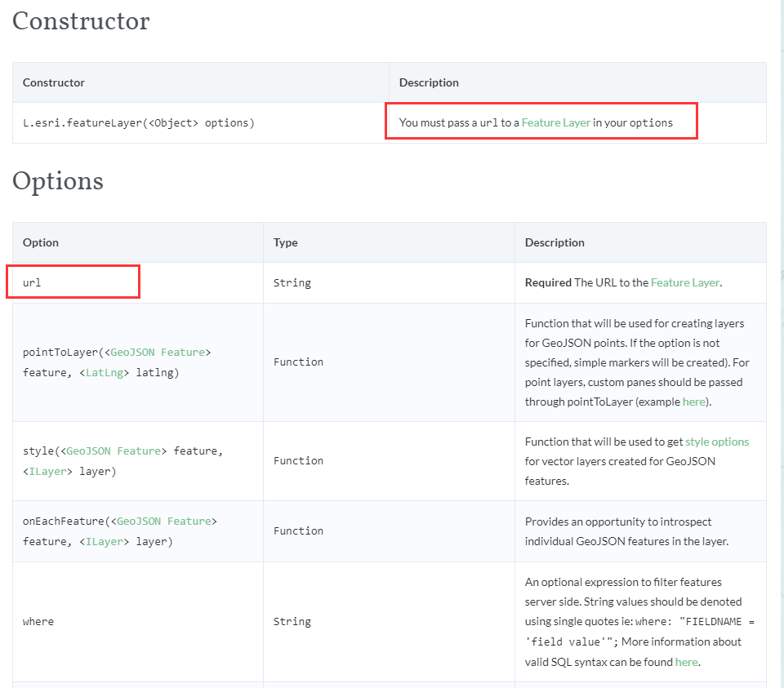Screen dimensions: 784x688
Task: Open the style options link
Action: click(717, 441)
